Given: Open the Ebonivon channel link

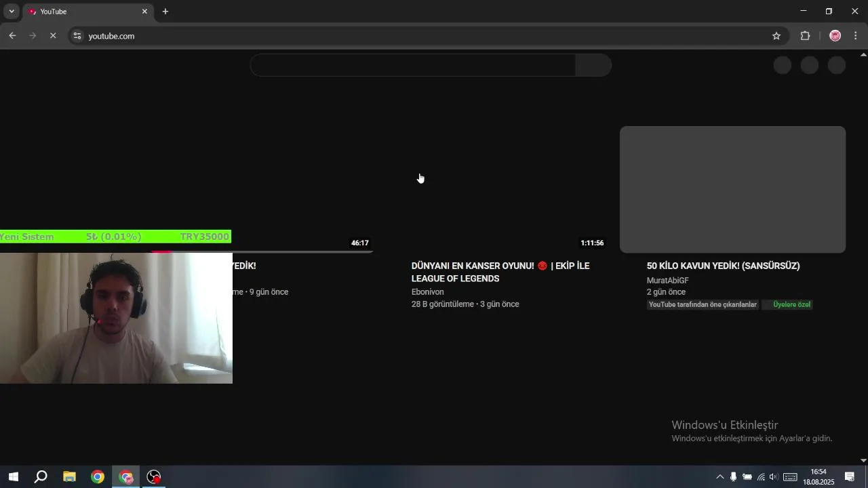Looking at the screenshot, I should pyautogui.click(x=427, y=292).
